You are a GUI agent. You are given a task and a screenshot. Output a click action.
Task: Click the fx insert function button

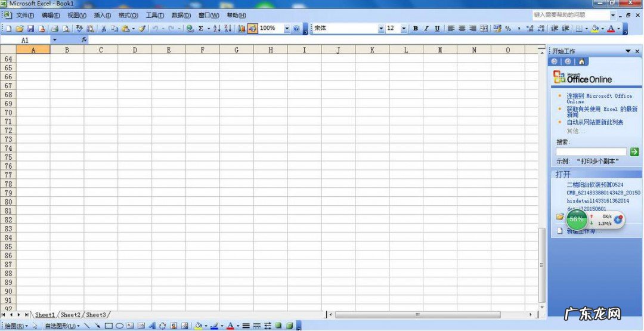[x=84, y=40]
